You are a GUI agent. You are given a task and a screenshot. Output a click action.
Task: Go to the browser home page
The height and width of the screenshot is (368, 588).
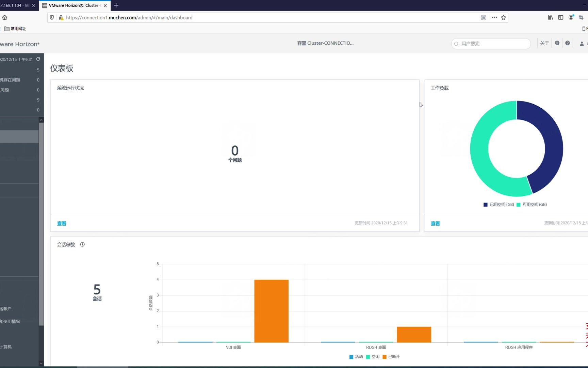coord(4,17)
